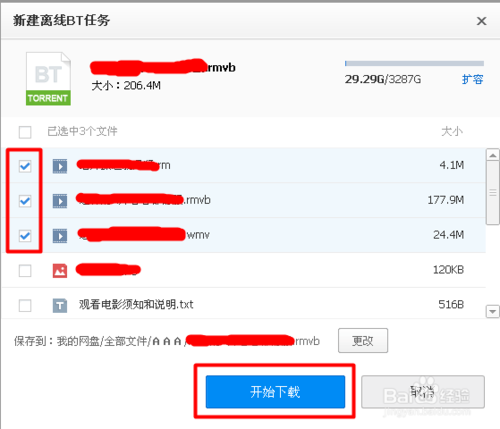Viewport: 500px width, 429px height.
Task: Click the file list scrollbar thumb
Action: (493, 193)
